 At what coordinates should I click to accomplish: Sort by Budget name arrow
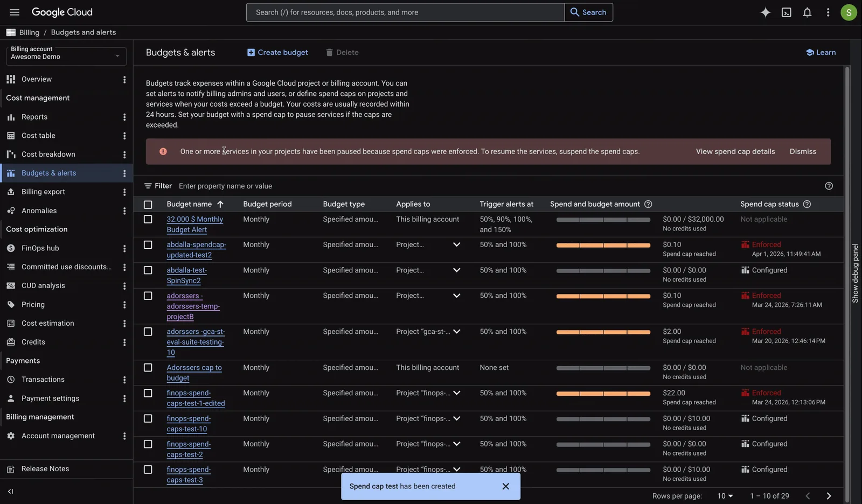pyautogui.click(x=220, y=204)
